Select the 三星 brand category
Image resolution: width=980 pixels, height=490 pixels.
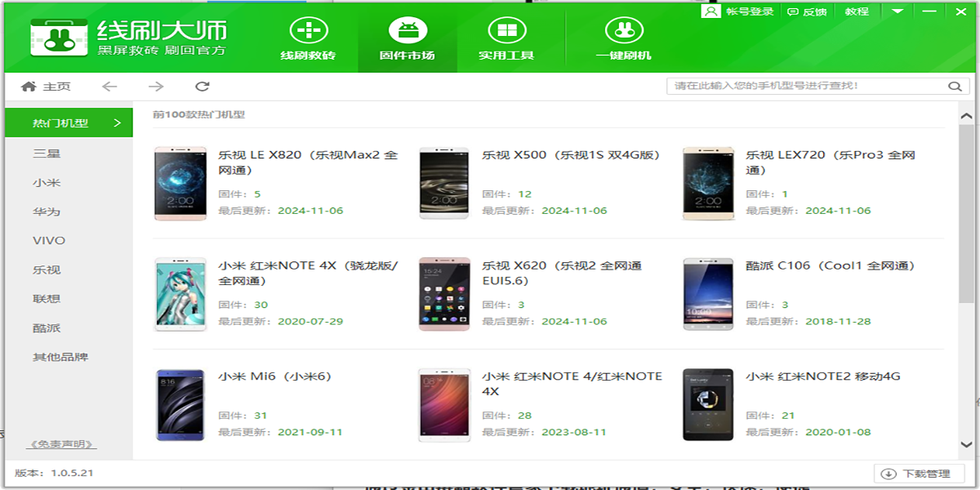click(x=47, y=154)
